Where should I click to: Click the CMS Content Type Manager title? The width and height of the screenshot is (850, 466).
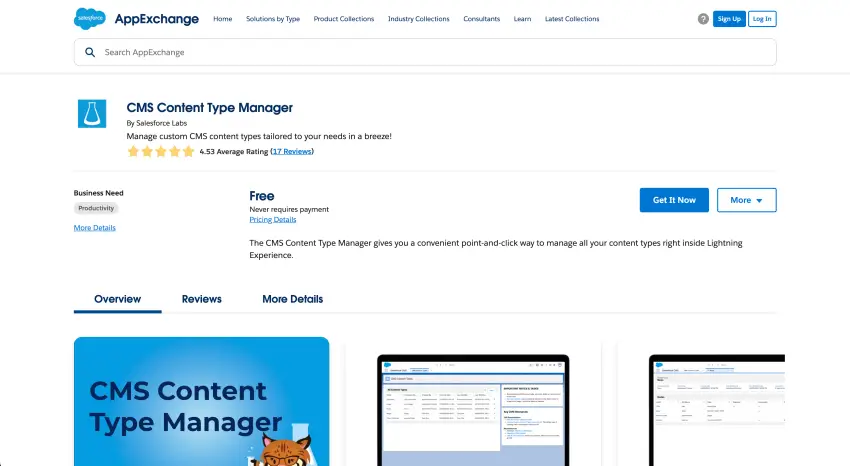pyautogui.click(x=210, y=107)
